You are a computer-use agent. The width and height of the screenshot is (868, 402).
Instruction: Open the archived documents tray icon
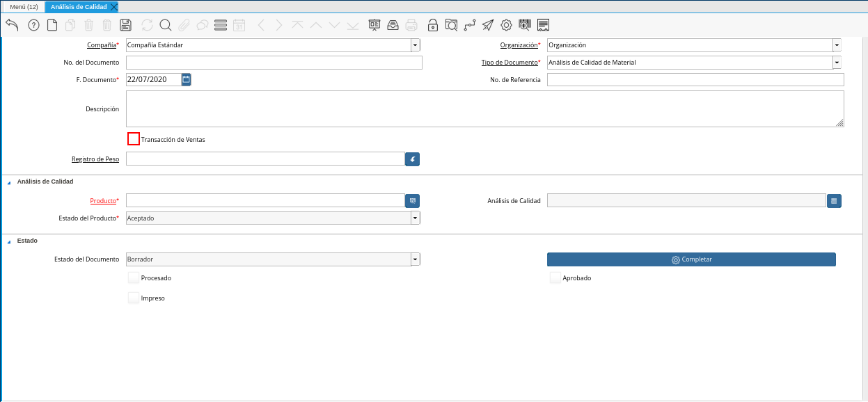point(393,25)
